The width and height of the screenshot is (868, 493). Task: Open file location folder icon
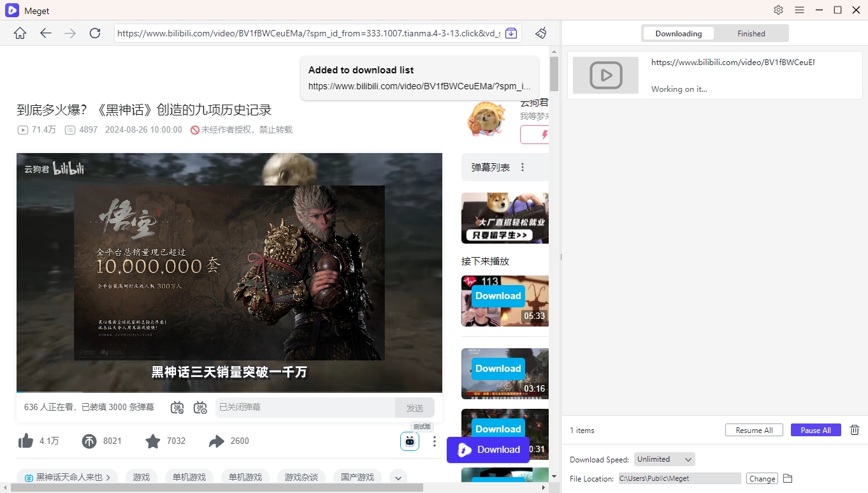point(788,478)
